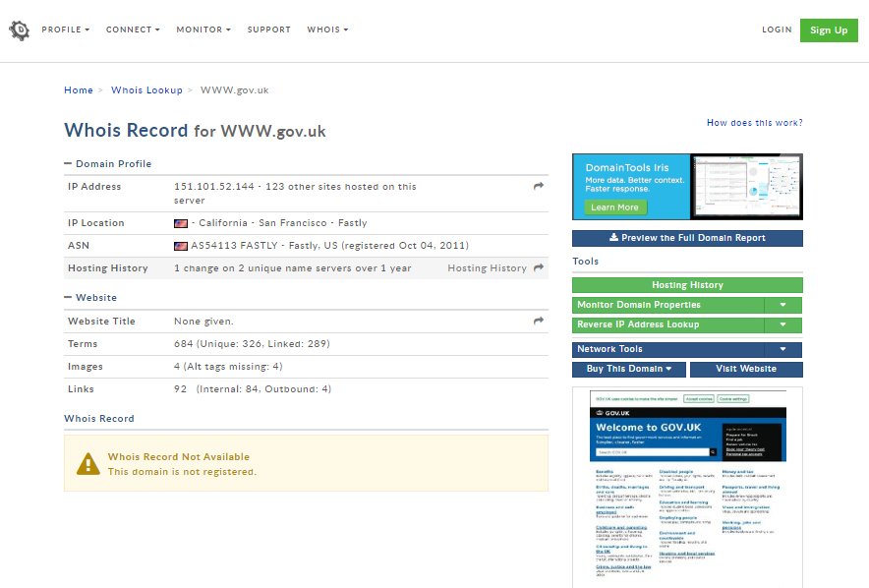Click Hosting History link in table row
The image size is (869, 588).
pyautogui.click(x=488, y=268)
